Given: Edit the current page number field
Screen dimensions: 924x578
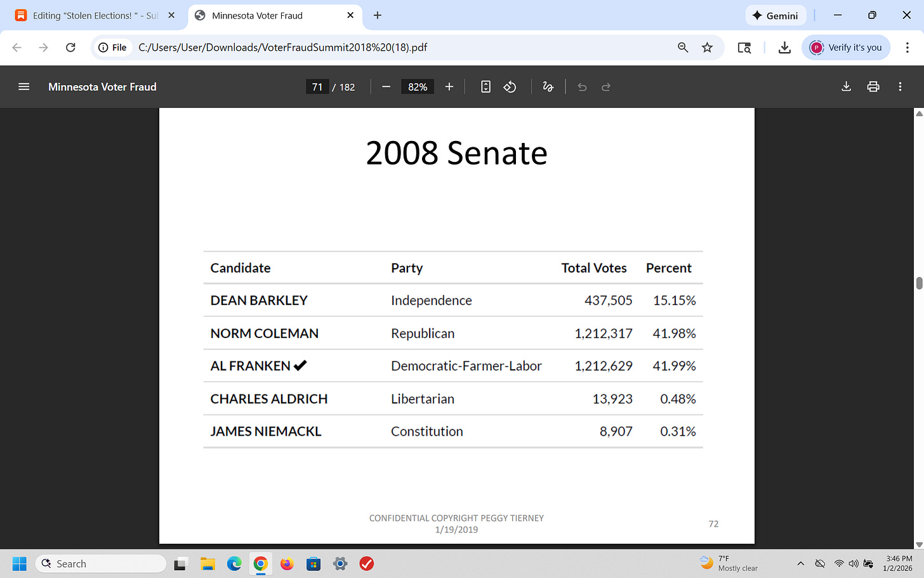Looking at the screenshot, I should tap(317, 87).
